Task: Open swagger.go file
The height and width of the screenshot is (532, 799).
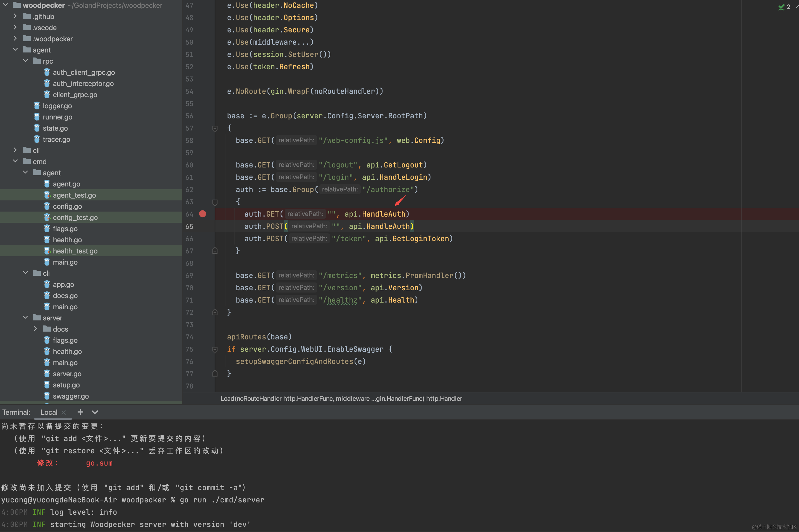Action: 71,396
